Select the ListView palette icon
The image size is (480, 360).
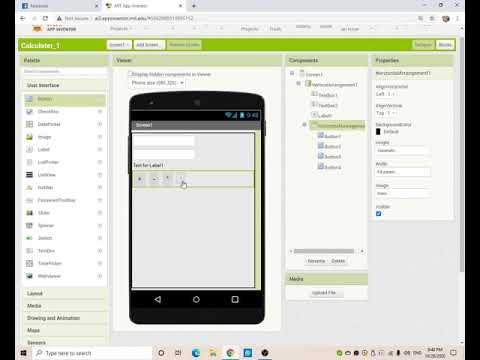pyautogui.click(x=29, y=175)
